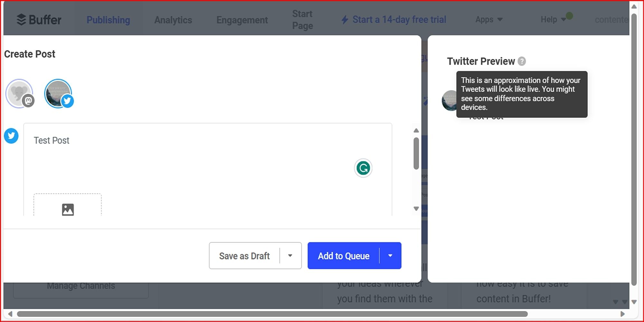Screen dimensions: 644x322
Task: Click the image upload icon
Action: [x=68, y=210]
